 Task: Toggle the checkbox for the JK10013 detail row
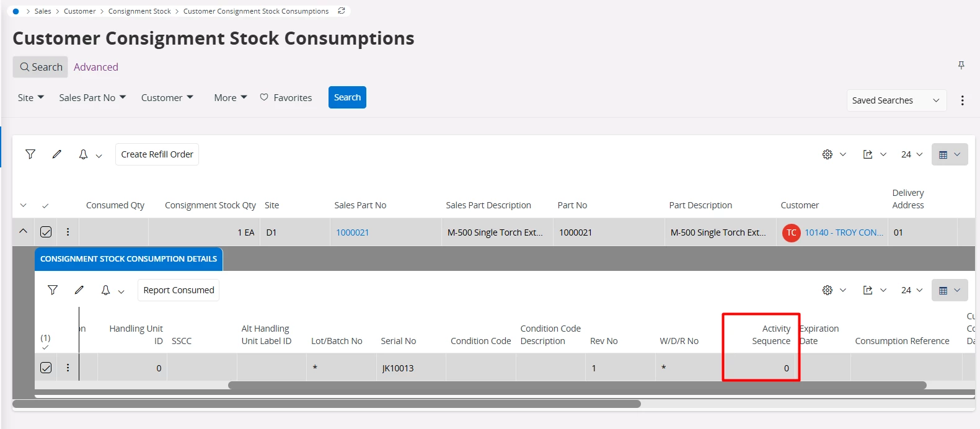(x=46, y=368)
